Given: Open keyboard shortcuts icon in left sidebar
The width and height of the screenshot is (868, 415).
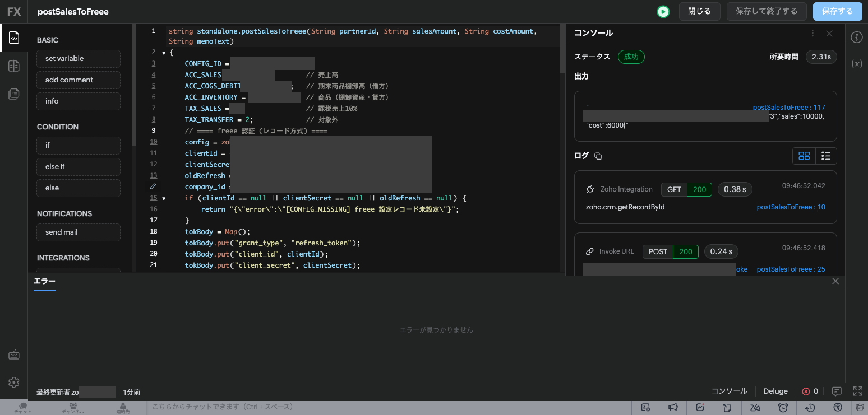Looking at the screenshot, I should [x=14, y=355].
